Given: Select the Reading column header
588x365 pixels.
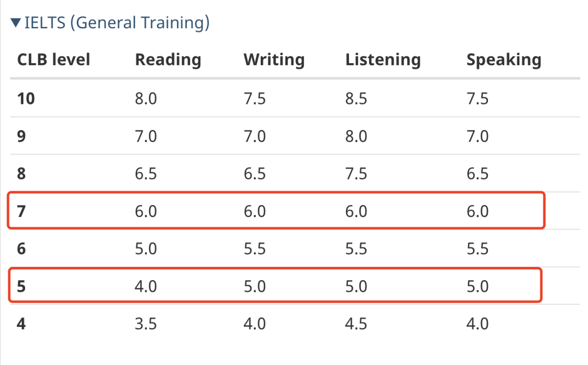Looking at the screenshot, I should point(168,60).
